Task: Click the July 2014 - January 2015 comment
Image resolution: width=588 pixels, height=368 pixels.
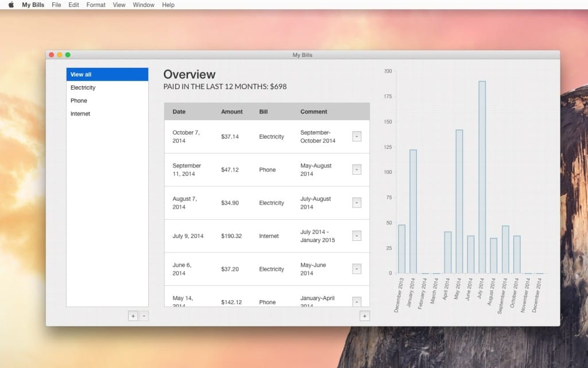Action: [318, 236]
